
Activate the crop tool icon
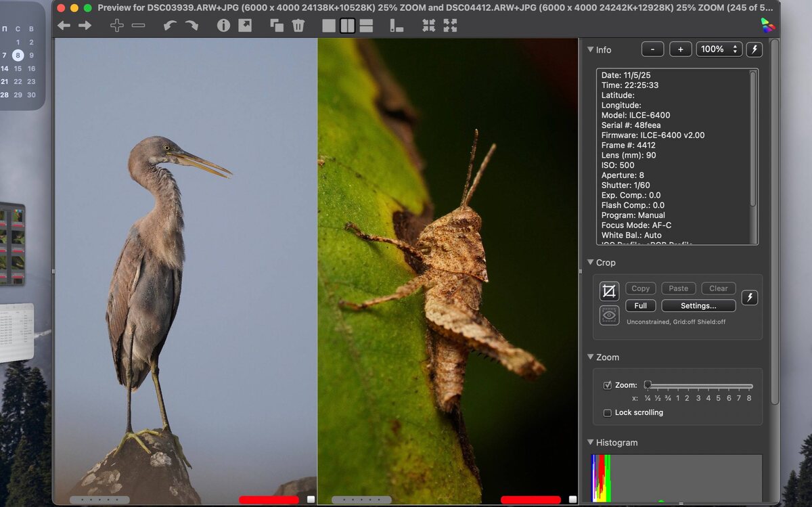609,292
